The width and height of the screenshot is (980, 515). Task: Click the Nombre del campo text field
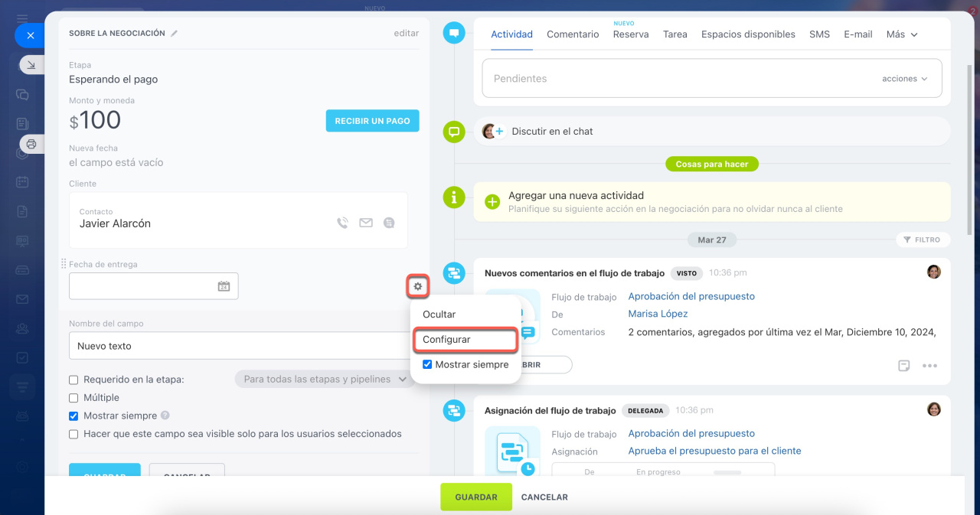point(237,346)
